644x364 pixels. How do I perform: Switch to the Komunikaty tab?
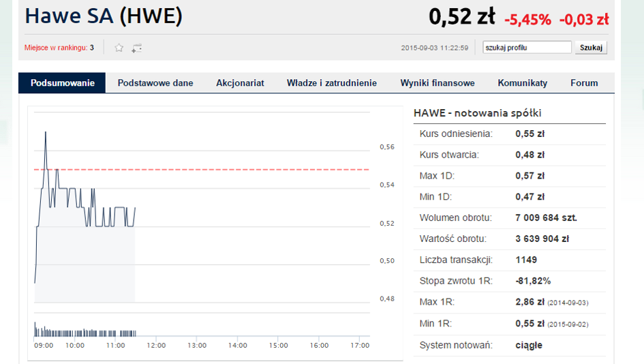point(523,83)
